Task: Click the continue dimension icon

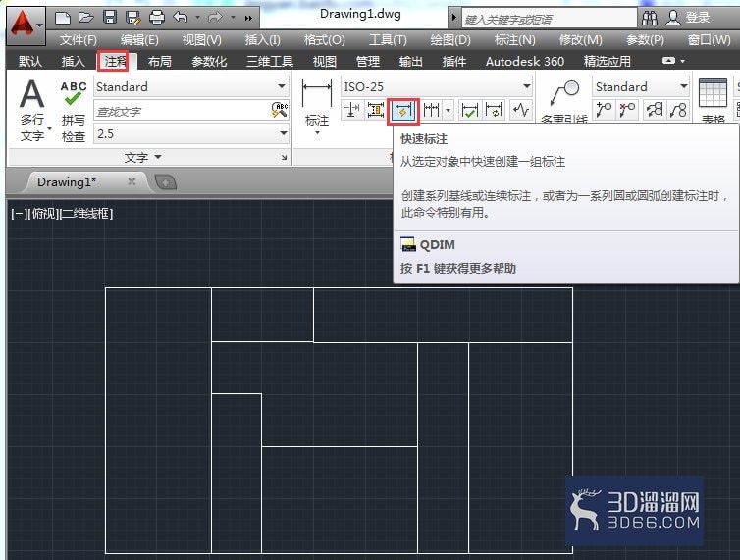Action: point(432,111)
